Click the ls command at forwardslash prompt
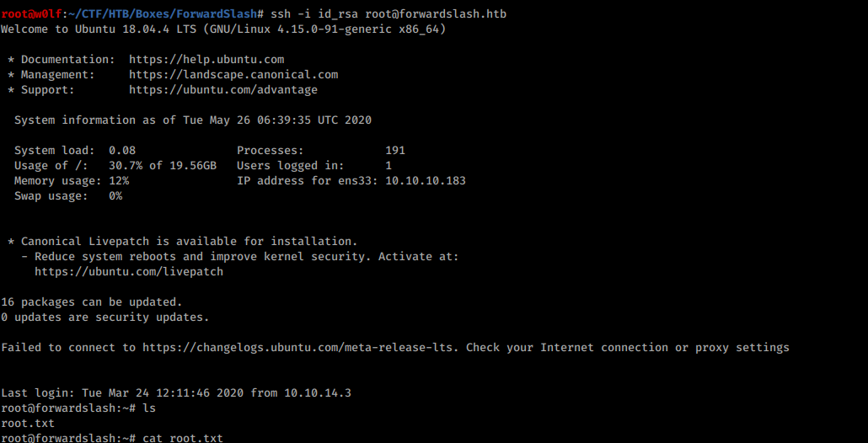The width and height of the screenshot is (868, 443). click(149, 408)
